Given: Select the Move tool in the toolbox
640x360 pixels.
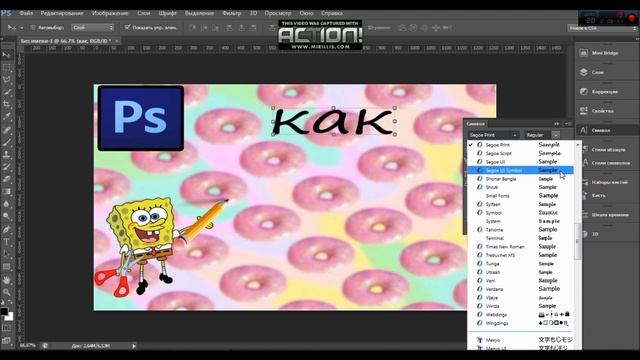Looking at the screenshot, I should [7, 55].
